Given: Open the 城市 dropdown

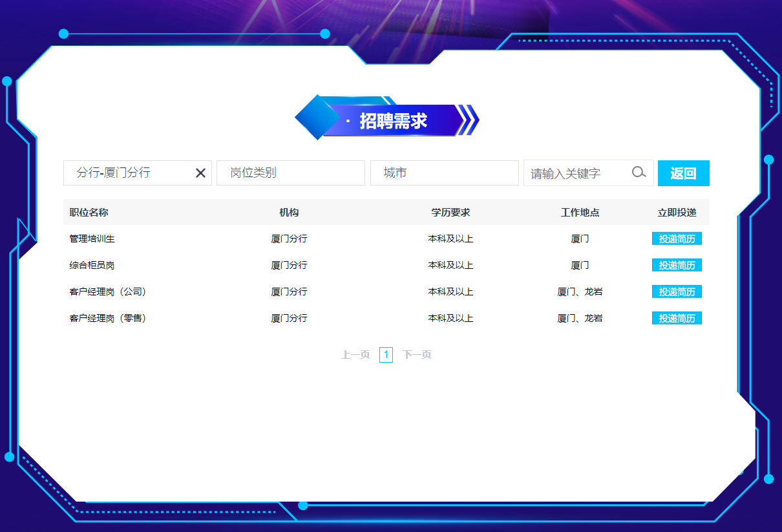Looking at the screenshot, I should click(445, 173).
